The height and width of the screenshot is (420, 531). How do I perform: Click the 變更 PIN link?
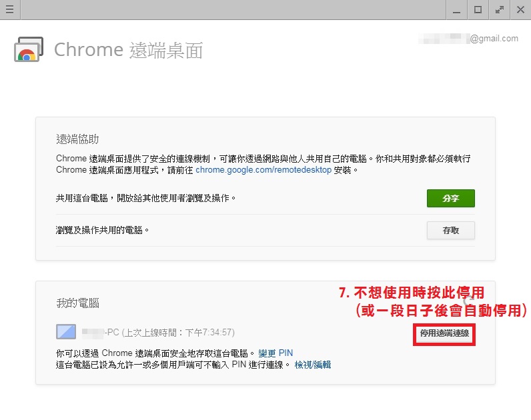[276, 353]
